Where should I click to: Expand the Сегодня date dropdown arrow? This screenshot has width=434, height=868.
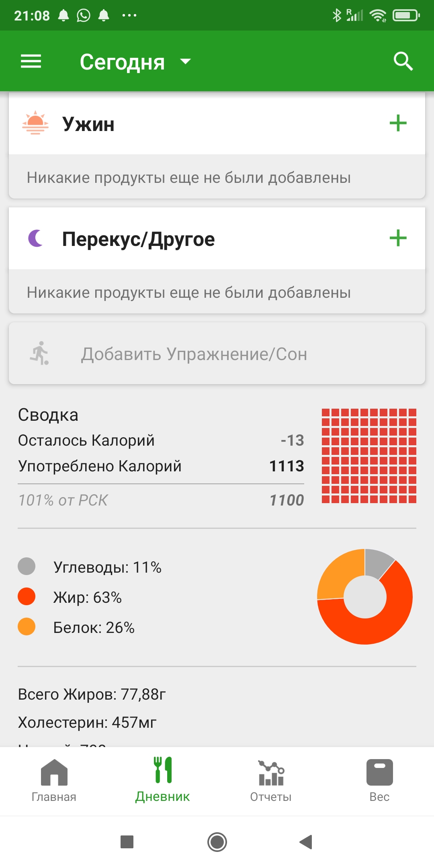point(185,61)
